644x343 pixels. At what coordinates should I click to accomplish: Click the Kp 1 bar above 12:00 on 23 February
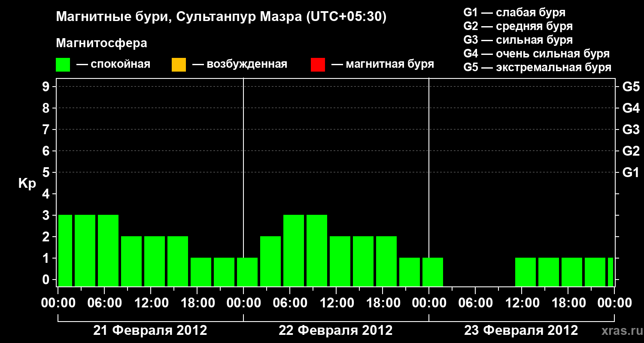click(x=526, y=272)
